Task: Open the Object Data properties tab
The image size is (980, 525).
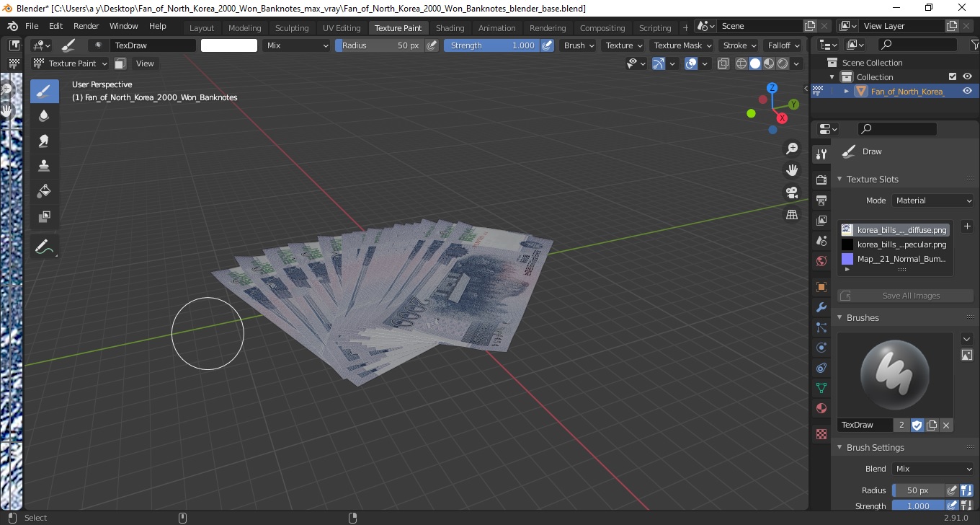Action: (x=821, y=388)
